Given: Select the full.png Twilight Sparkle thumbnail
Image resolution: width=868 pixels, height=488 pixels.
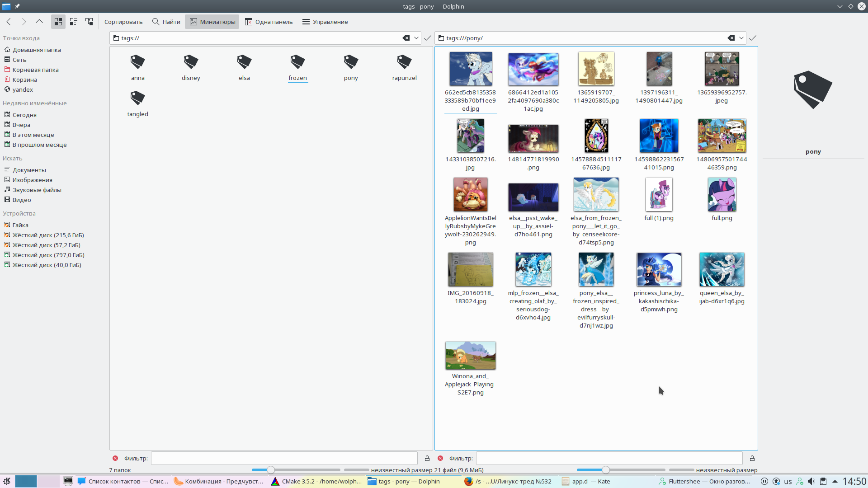Looking at the screenshot, I should click(722, 194).
